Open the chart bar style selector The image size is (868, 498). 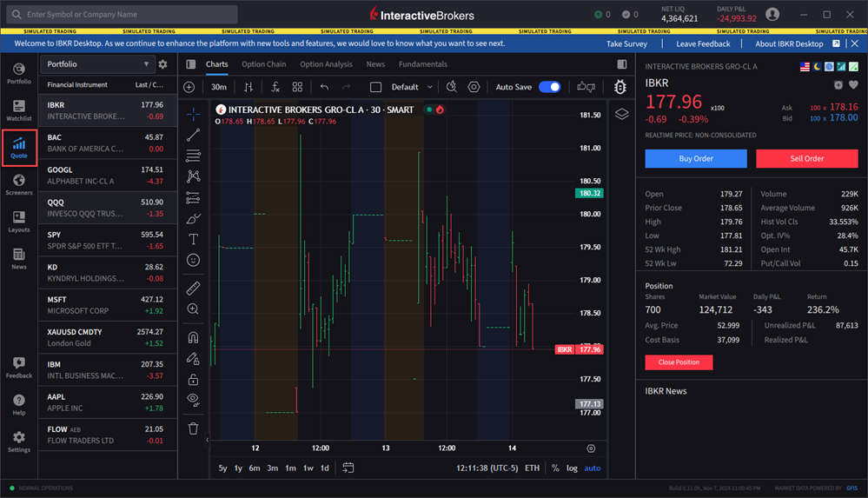click(248, 87)
